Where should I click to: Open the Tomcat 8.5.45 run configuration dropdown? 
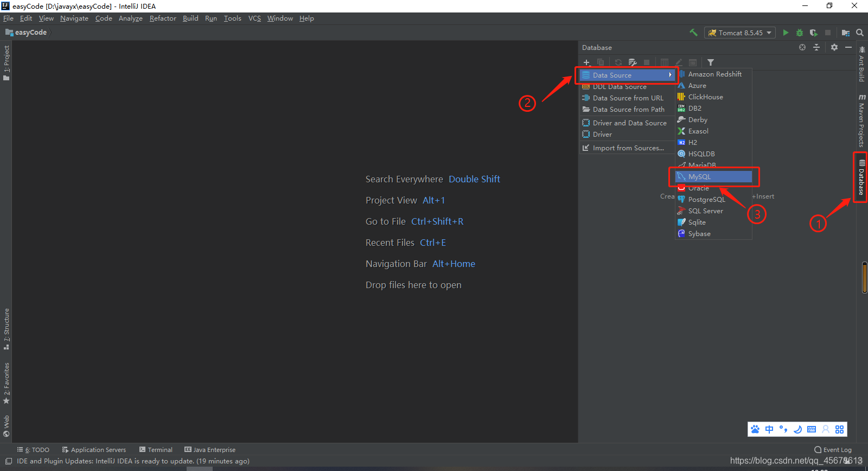[x=740, y=33]
